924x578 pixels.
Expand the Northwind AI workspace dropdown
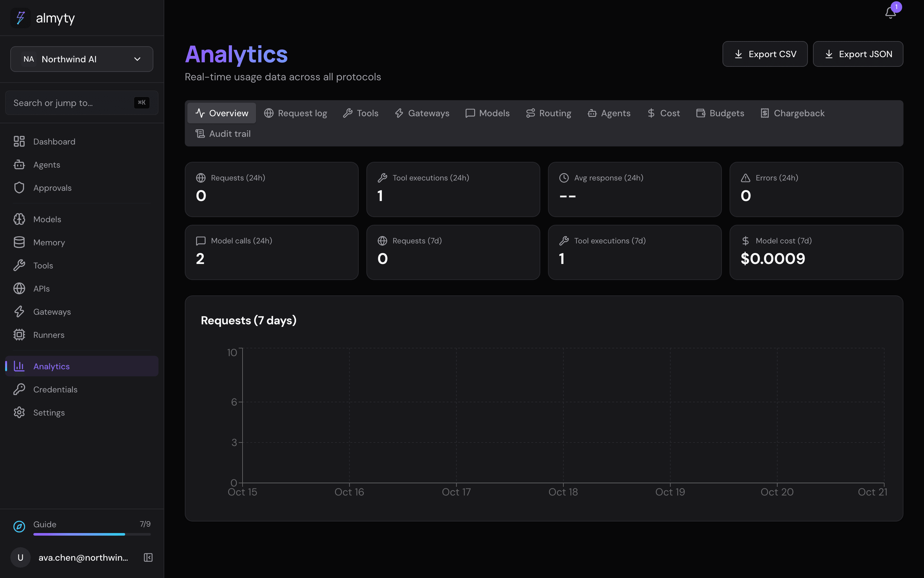pyautogui.click(x=82, y=59)
